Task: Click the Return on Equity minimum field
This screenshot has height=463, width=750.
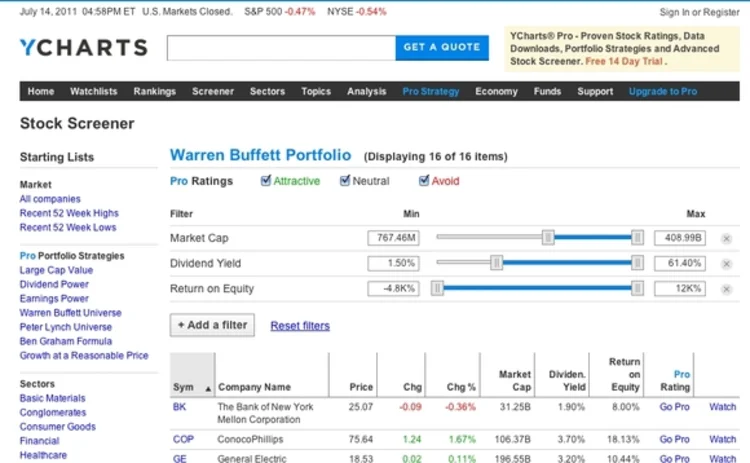Action: 393,288
